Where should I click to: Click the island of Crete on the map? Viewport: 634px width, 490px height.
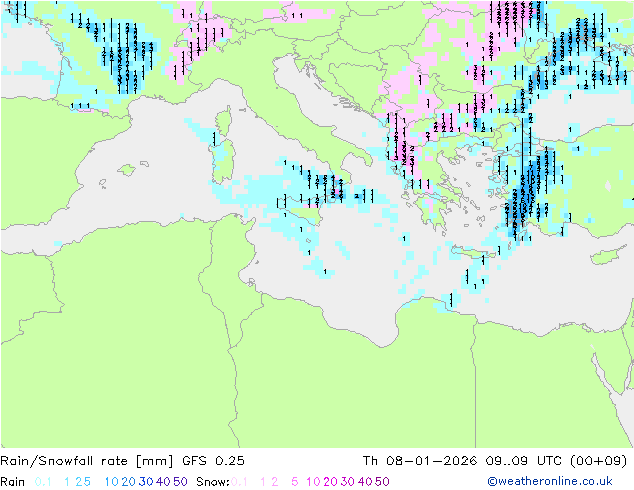tap(473, 254)
